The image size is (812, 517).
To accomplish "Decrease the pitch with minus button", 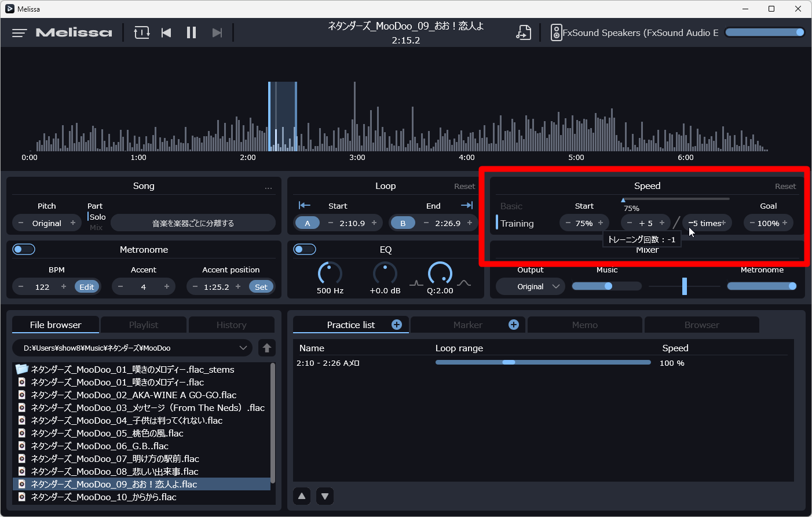I will (x=21, y=223).
